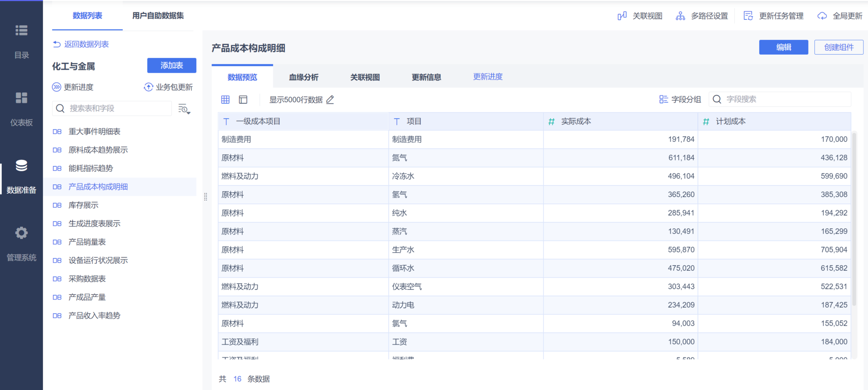Focus the 字段搜索 input field
The height and width of the screenshot is (390, 868).
pos(780,99)
